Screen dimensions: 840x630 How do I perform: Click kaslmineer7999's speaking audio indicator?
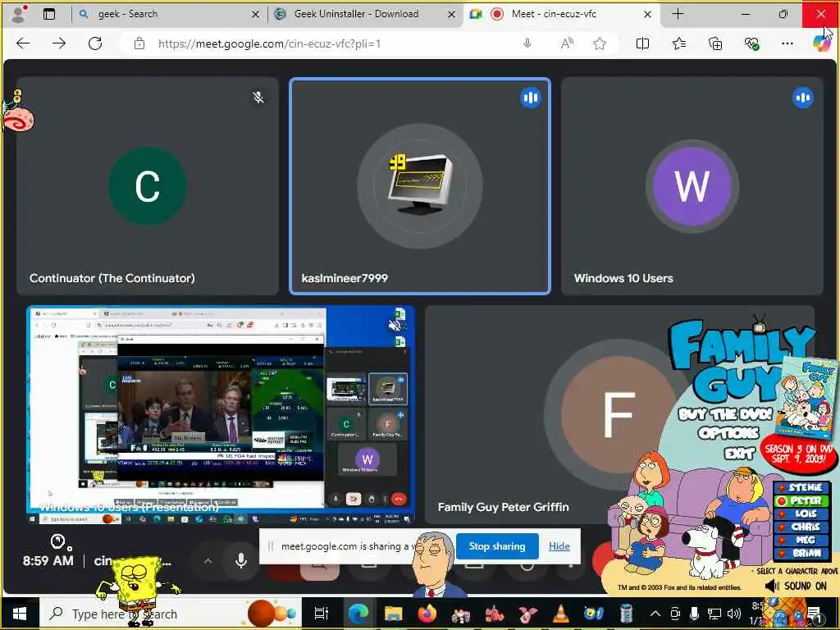coord(531,98)
